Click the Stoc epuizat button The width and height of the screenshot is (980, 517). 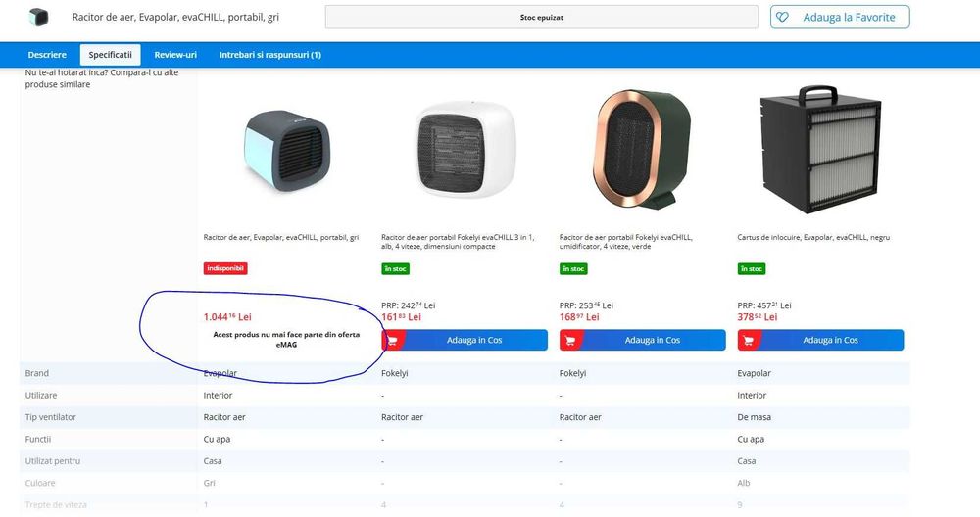click(541, 18)
